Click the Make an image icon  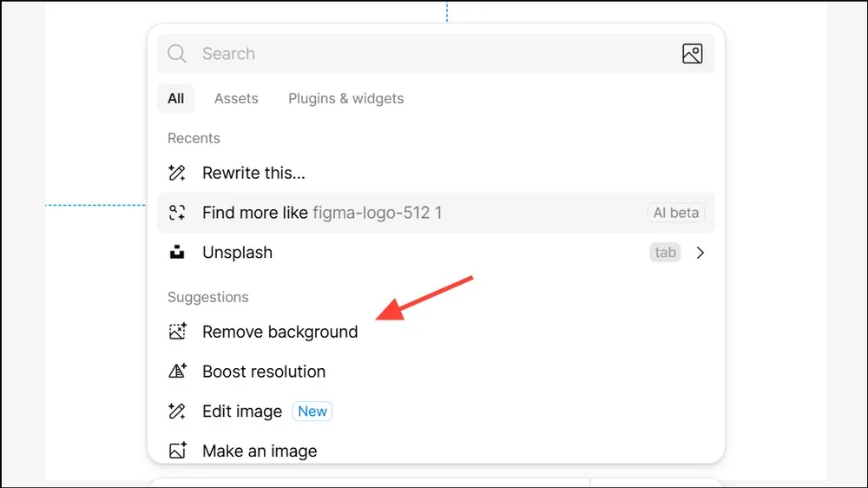click(x=178, y=451)
